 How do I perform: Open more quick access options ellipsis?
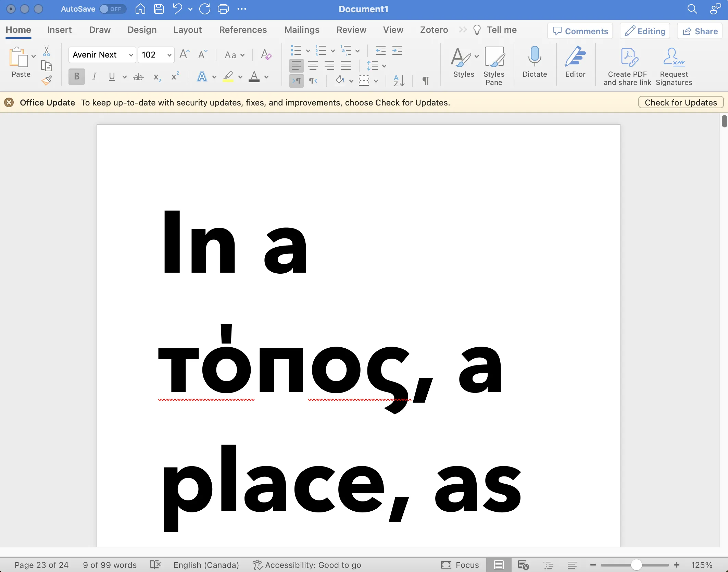pyautogui.click(x=242, y=9)
